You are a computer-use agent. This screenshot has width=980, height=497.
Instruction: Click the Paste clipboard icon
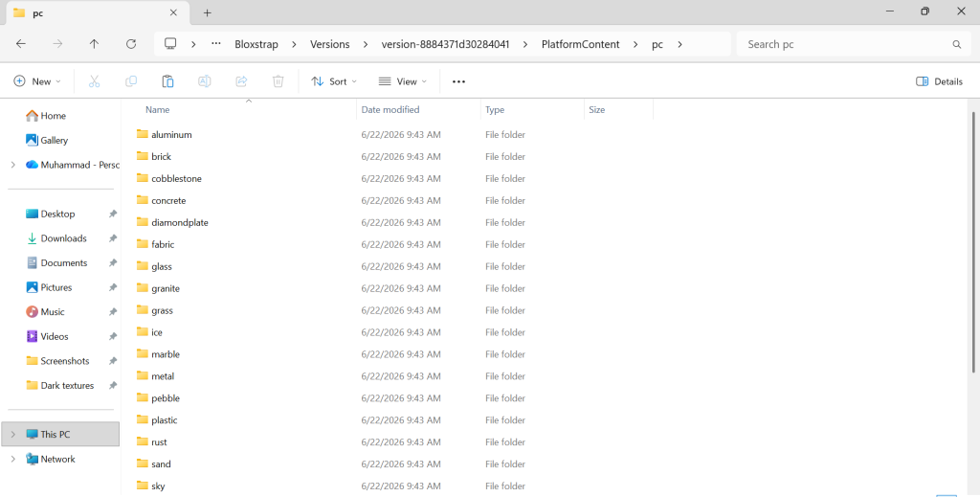(x=167, y=81)
